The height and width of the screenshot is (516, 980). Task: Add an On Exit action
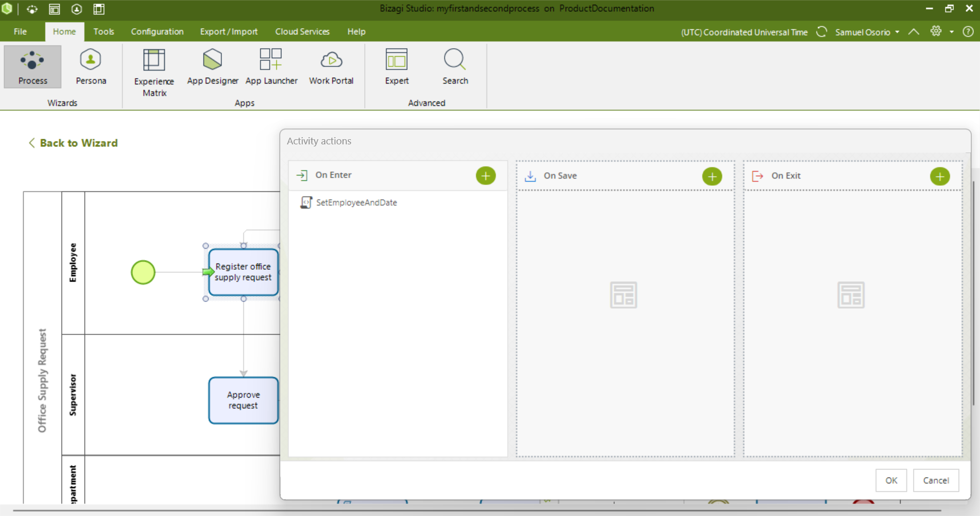point(940,176)
